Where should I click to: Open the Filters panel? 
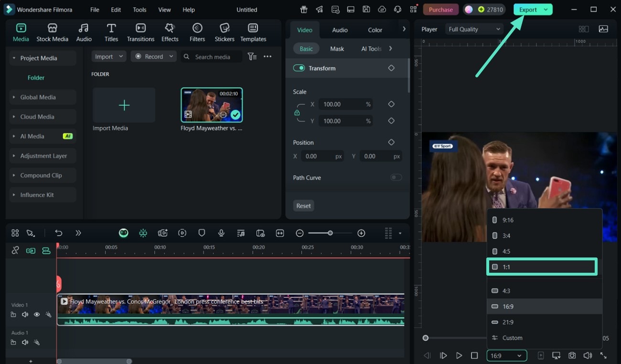[197, 33]
